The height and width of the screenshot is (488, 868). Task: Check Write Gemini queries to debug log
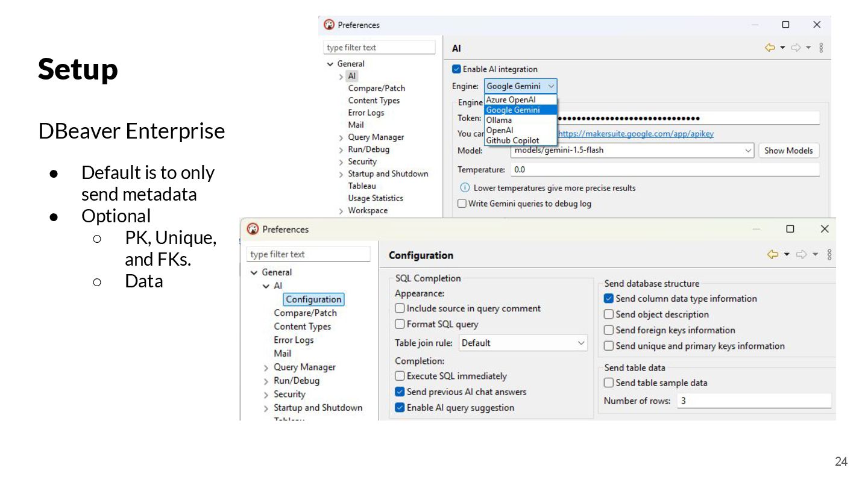pos(462,204)
